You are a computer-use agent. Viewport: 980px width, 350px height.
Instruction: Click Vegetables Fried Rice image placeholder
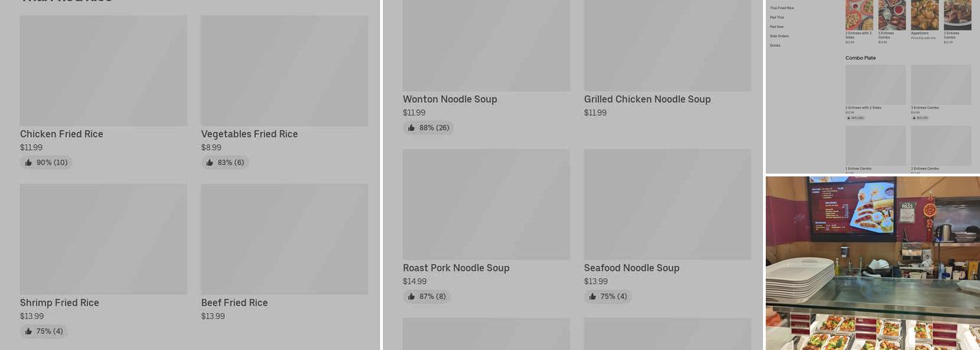pos(284,71)
